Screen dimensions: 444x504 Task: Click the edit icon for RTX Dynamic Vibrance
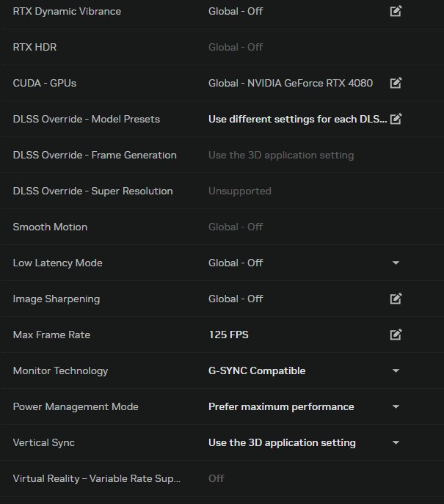tap(396, 11)
